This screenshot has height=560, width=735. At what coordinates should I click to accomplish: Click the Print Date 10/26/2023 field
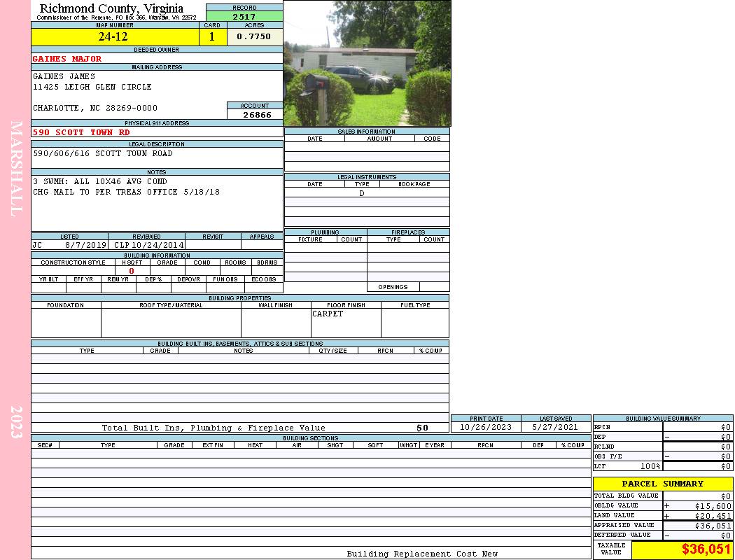coord(486,427)
